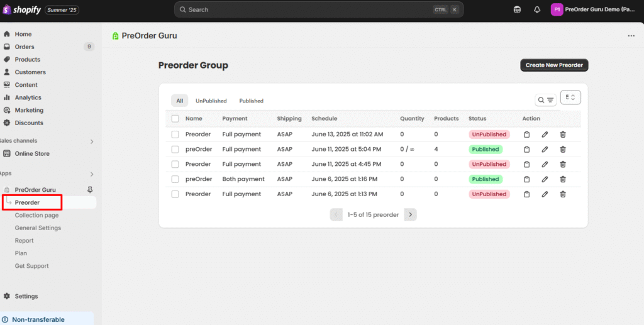The width and height of the screenshot is (644, 325).
Task: Tick checkbox for the Both payment preorder
Action: pos(175,179)
